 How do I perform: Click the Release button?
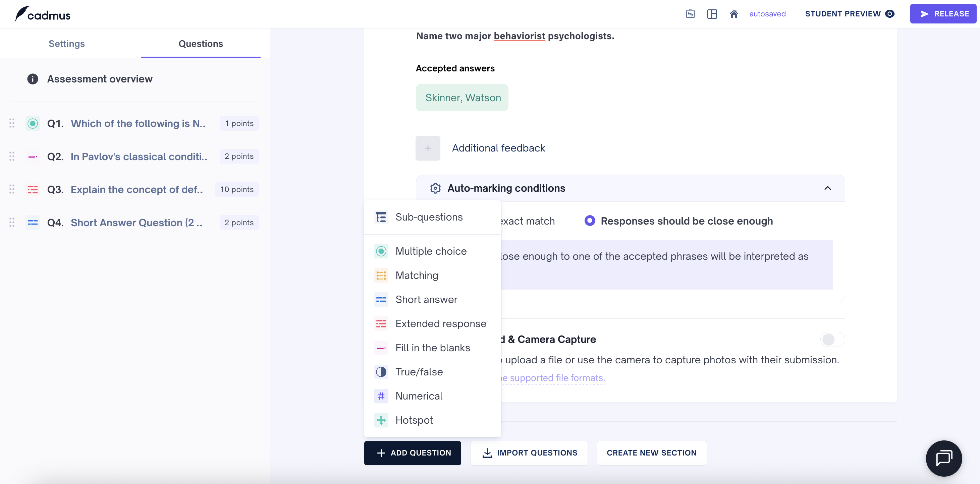coord(943,14)
